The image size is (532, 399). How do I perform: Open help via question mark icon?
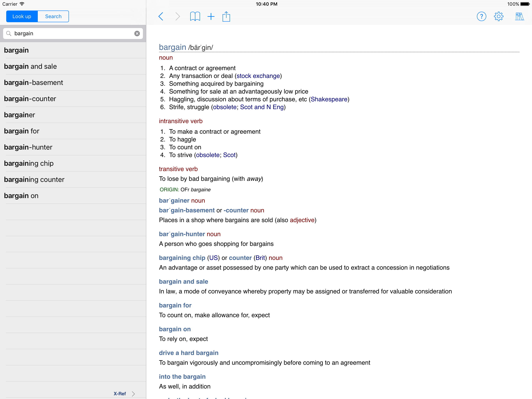tap(481, 16)
